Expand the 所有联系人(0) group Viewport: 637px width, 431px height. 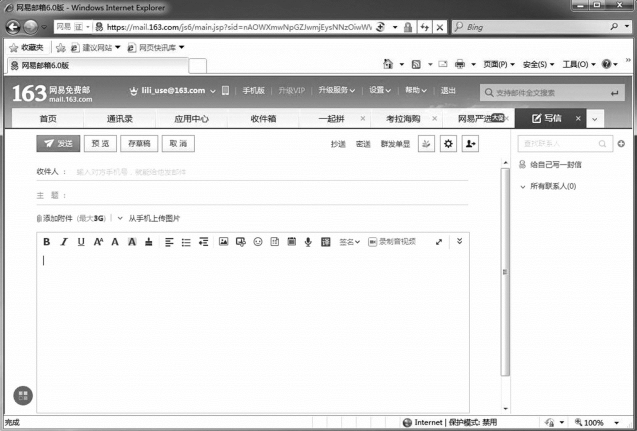click(552, 186)
